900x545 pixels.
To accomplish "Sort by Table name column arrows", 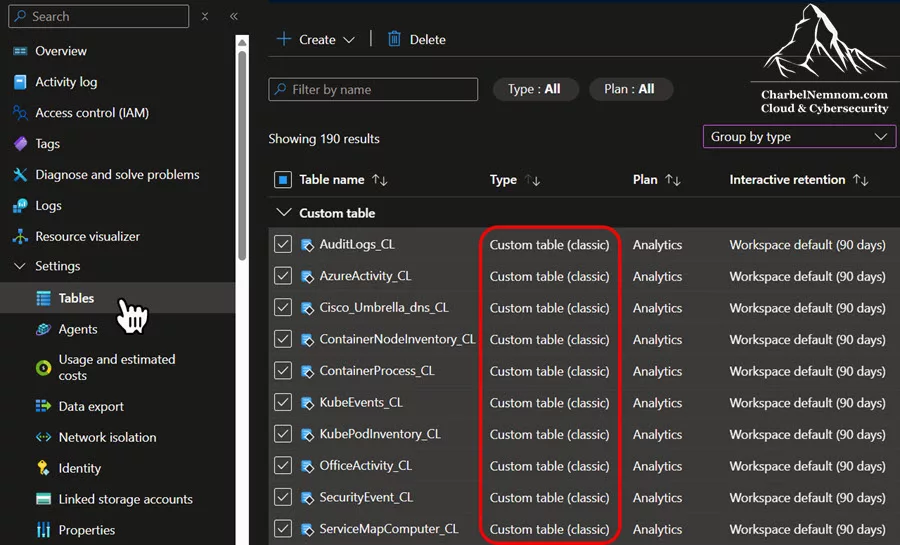I will coord(380,180).
